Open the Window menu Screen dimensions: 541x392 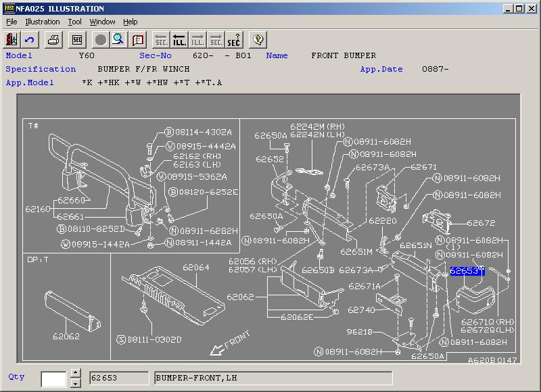[x=102, y=22]
